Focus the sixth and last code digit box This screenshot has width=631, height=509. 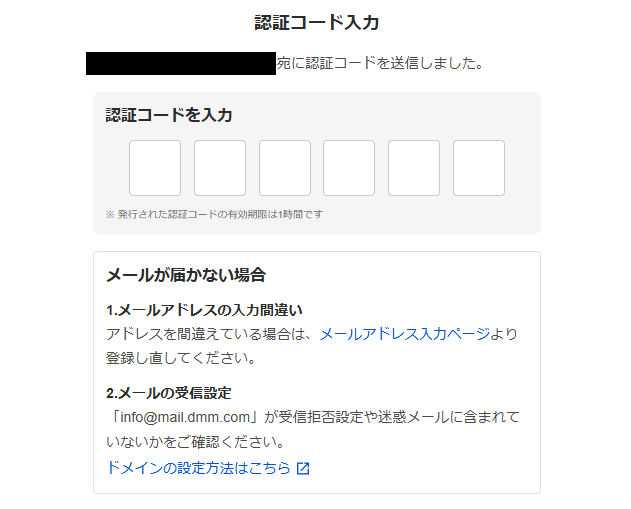pos(479,168)
